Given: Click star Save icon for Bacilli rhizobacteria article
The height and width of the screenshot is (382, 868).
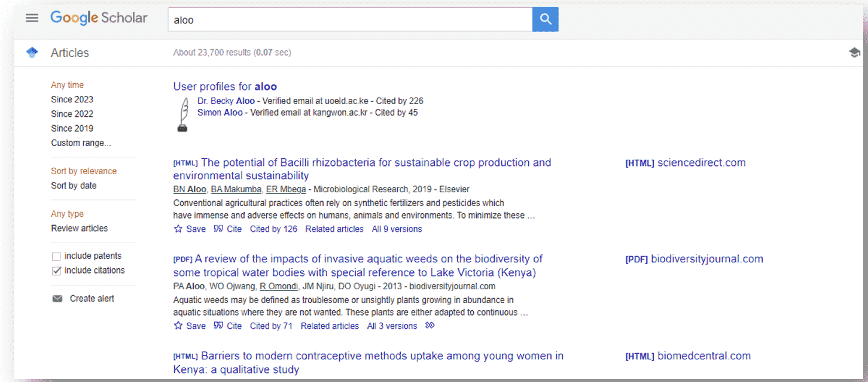Looking at the screenshot, I should coord(178,229).
